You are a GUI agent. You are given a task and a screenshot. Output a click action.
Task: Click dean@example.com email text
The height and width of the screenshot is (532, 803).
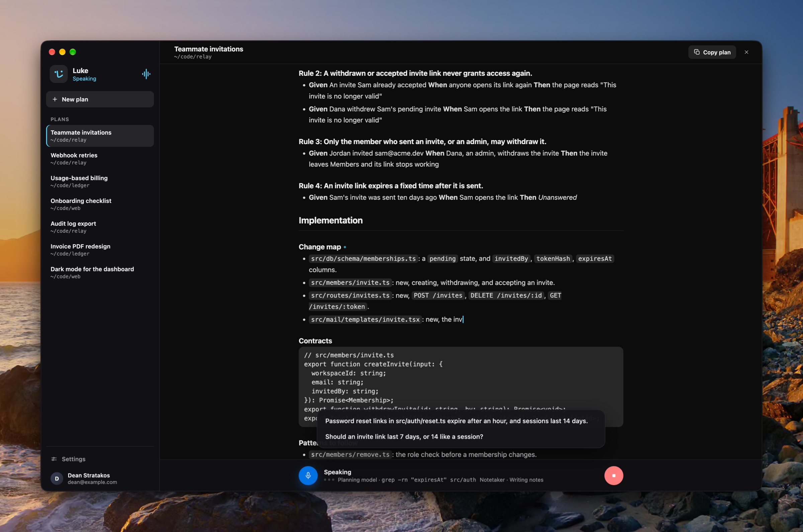pos(92,482)
